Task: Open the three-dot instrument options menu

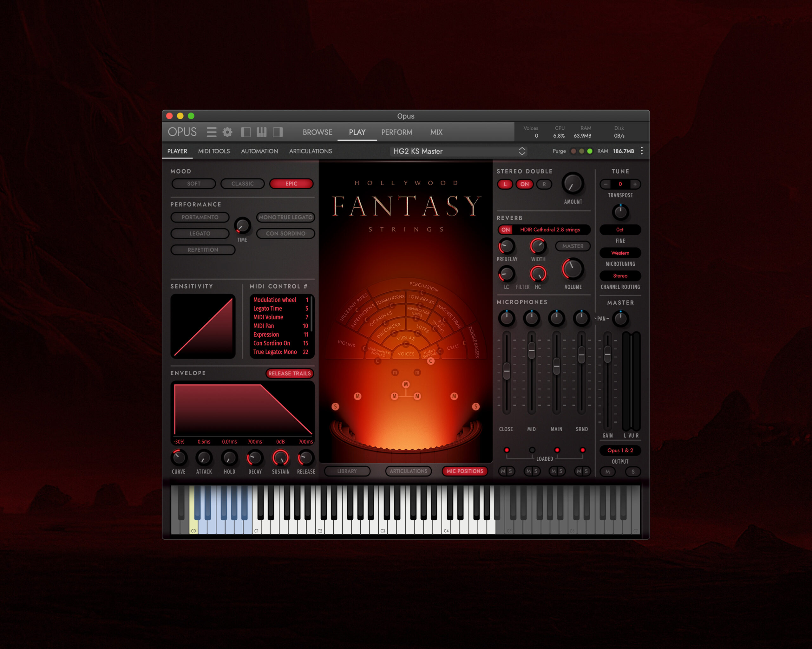Action: [x=642, y=151]
